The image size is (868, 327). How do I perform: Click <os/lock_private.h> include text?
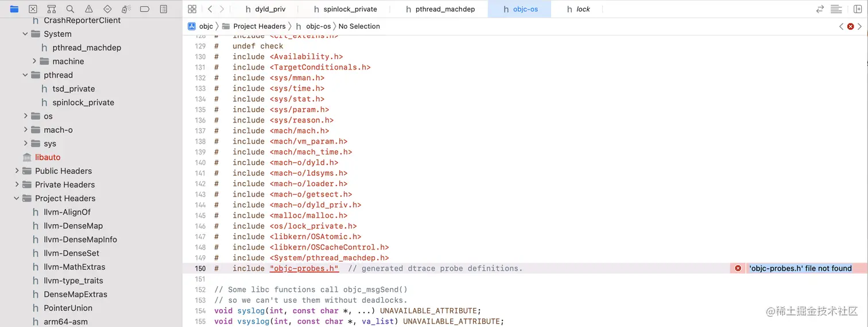(313, 226)
